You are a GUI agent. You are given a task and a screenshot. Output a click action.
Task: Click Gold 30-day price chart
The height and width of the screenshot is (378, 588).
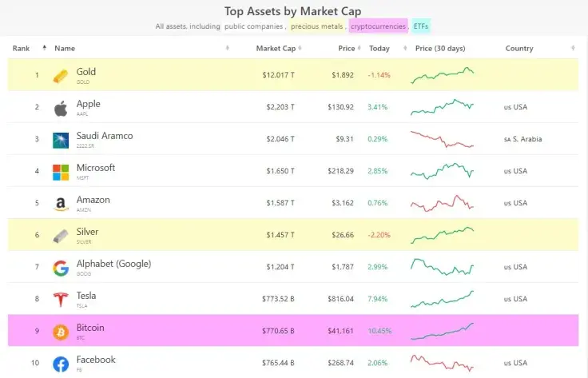pyautogui.click(x=442, y=75)
